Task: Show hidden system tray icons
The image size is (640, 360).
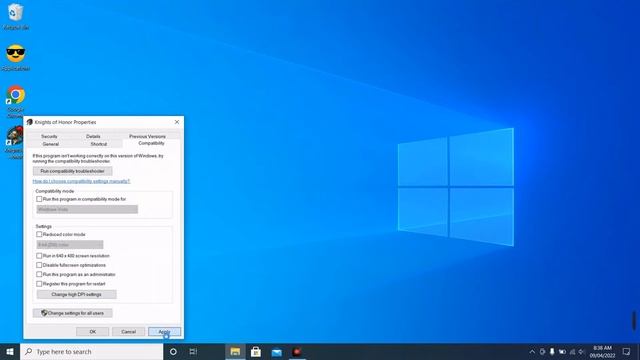Action: pyautogui.click(x=532, y=352)
